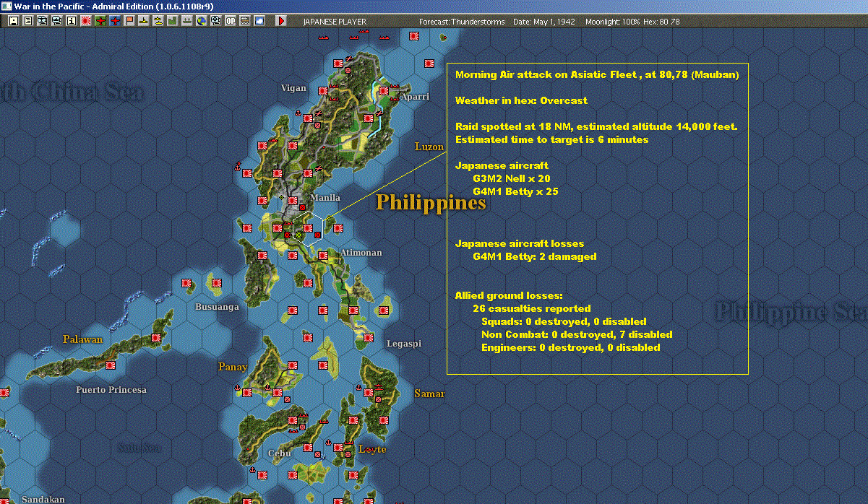This screenshot has height=504, width=868.
Task: Select the white outlined hex at Mauban
Action: (x=308, y=229)
